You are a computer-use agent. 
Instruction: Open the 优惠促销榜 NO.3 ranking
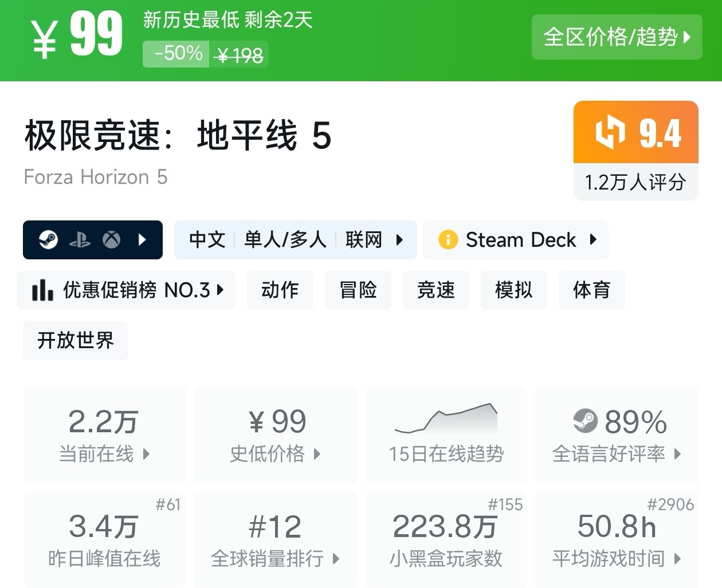tap(126, 290)
